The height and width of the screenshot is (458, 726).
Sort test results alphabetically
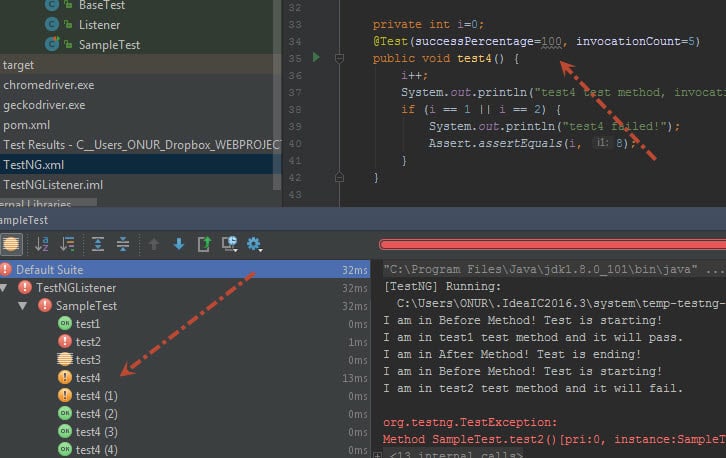pyautogui.click(x=42, y=244)
